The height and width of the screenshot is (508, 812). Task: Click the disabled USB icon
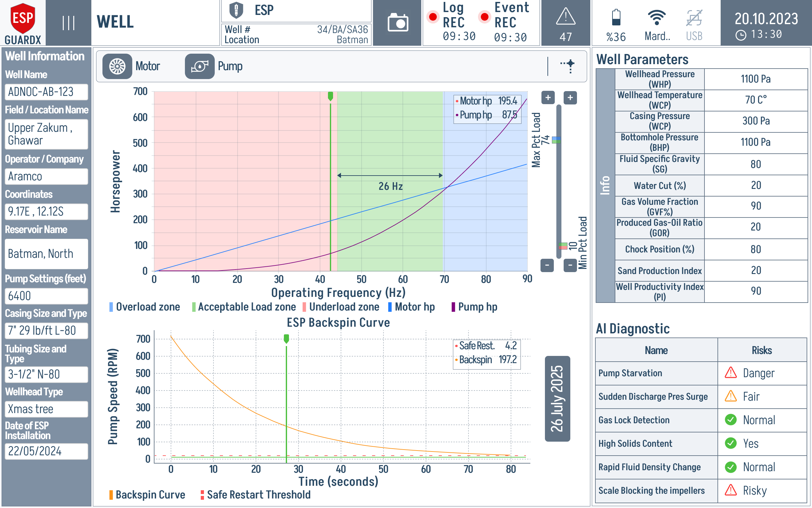coord(694,18)
